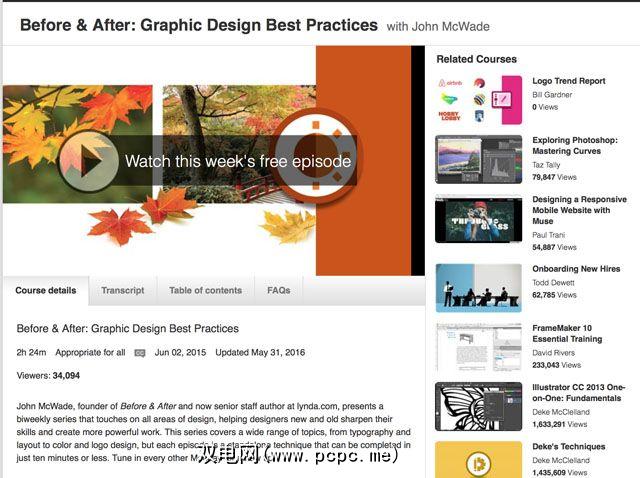Click the 1,633,291 Views count

point(560,425)
